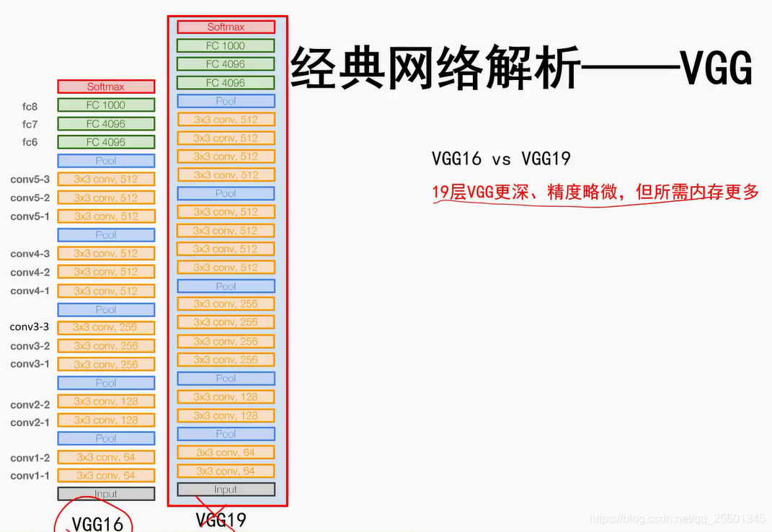Screen dimensions: 772x532
Task: Click the 3x3 conv, 64 box beside conv1-1
Action: coord(106,475)
